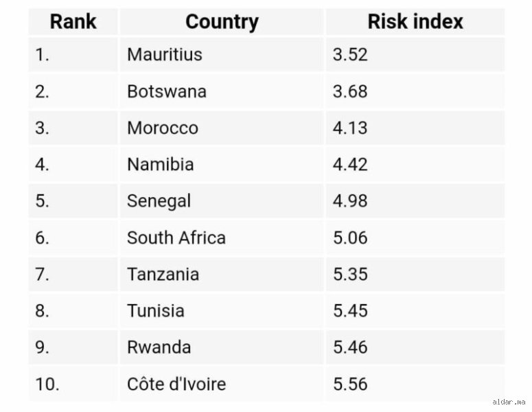The width and height of the screenshot is (532, 412).
Task: Click the aldar.ma watermark text
Action: click(x=509, y=402)
